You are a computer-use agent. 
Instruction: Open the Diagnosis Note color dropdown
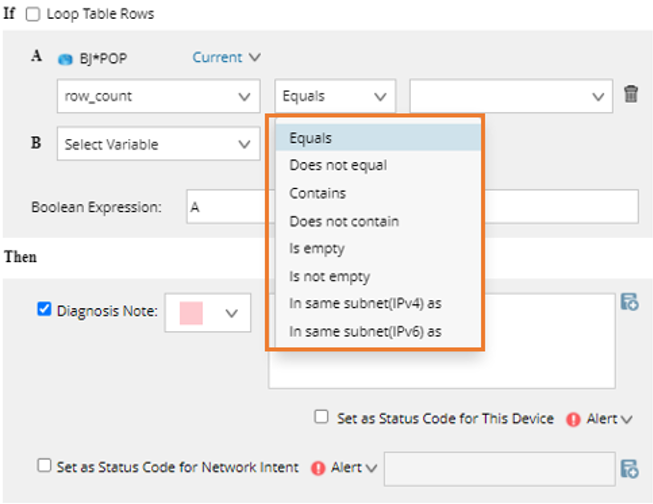208,313
